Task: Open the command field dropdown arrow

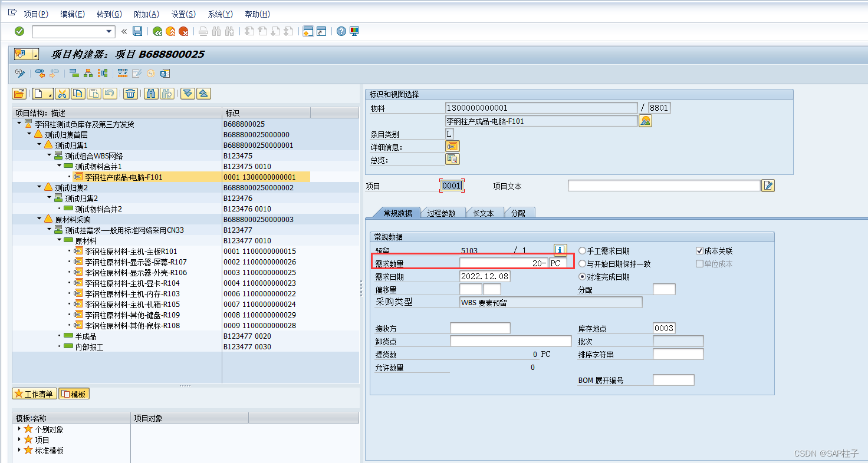Action: [109, 31]
